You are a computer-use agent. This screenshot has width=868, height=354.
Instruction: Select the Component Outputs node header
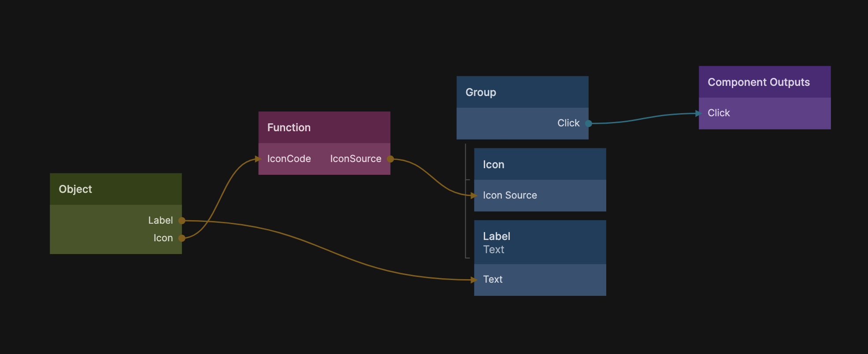pos(764,82)
